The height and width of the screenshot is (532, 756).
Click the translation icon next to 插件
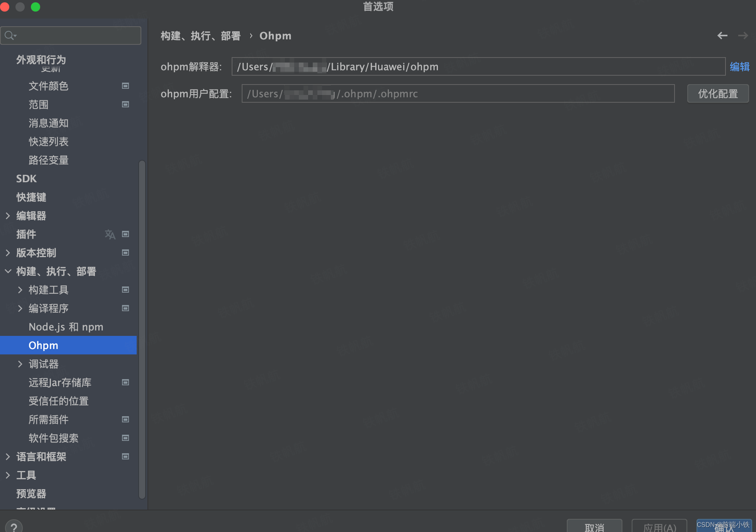tap(110, 234)
